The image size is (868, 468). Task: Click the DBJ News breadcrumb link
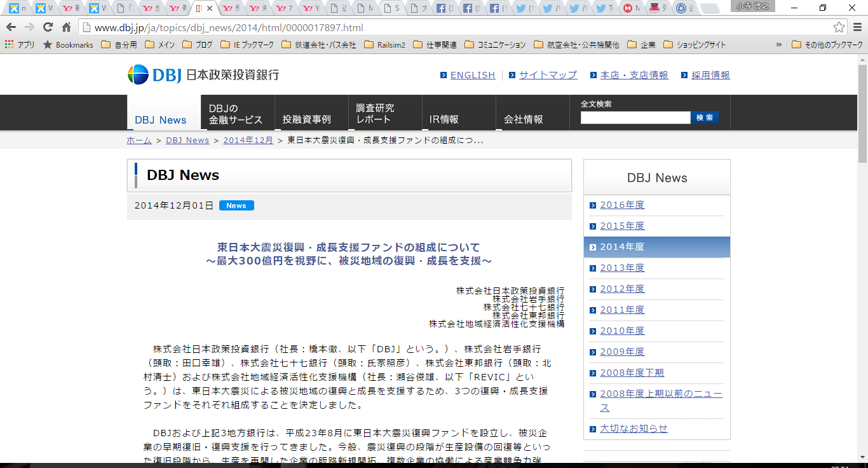[187, 140]
